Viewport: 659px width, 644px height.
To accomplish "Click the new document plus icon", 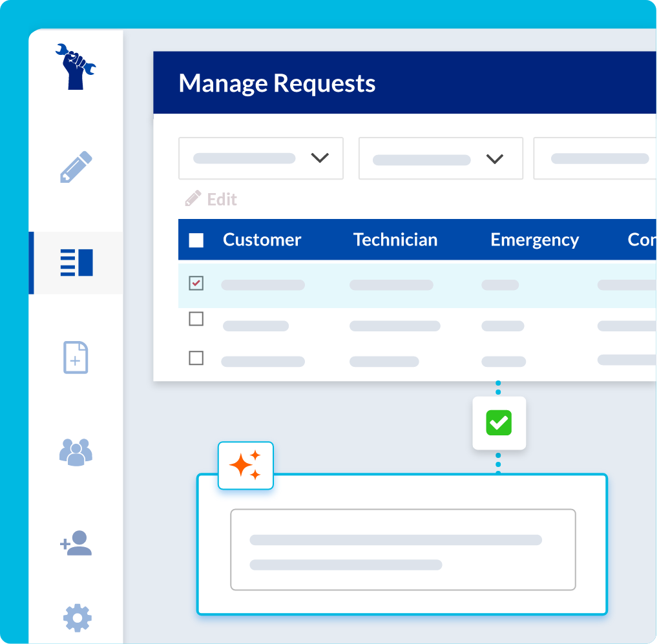I will (76, 357).
